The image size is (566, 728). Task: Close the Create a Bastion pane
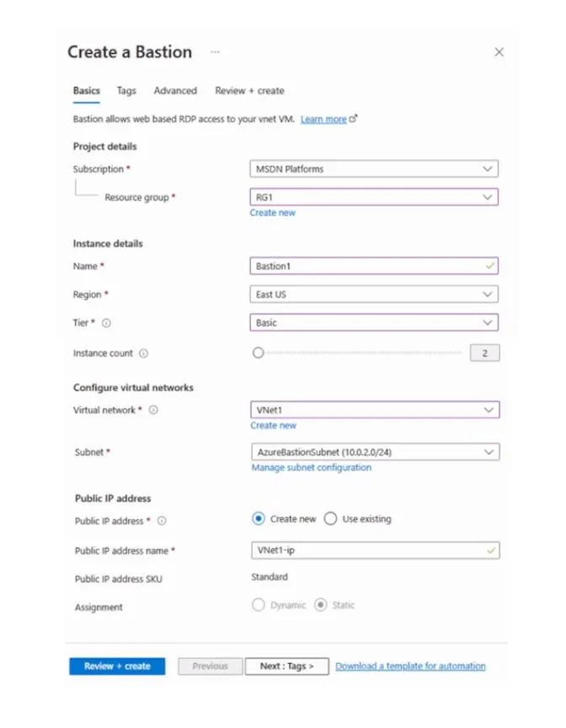[499, 52]
